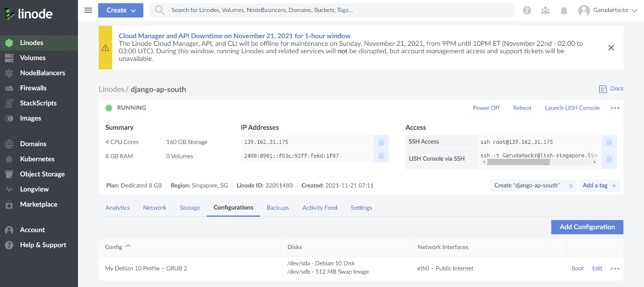Screen dimensions: 644x287
Task: Click the GarudaHackz username
Action: click(610, 10)
